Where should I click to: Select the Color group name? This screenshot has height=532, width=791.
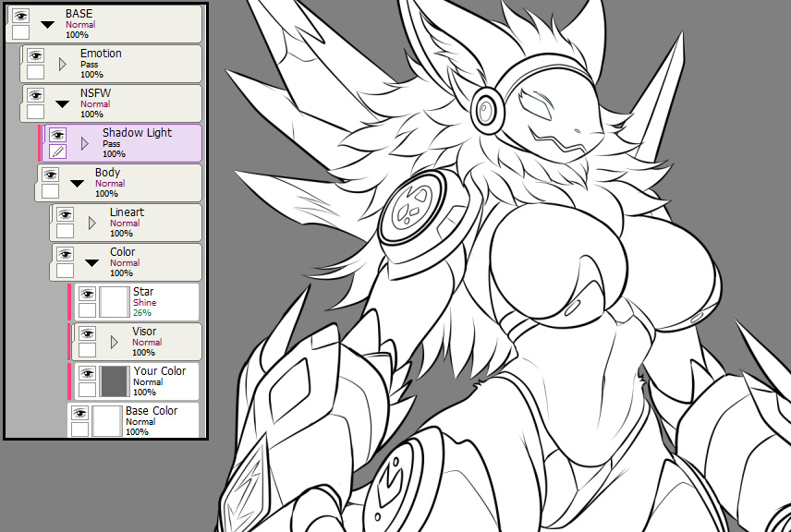point(123,252)
